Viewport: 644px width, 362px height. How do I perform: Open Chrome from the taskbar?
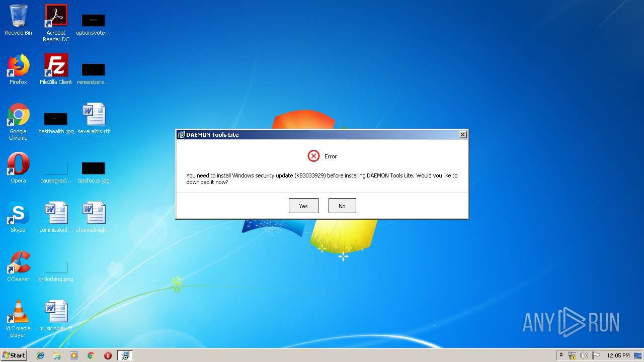[x=91, y=355]
